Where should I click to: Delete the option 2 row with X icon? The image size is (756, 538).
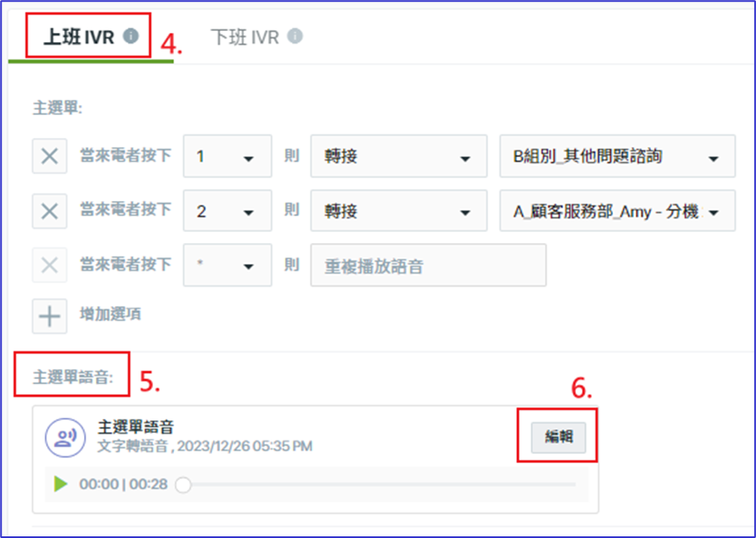pyautogui.click(x=50, y=211)
